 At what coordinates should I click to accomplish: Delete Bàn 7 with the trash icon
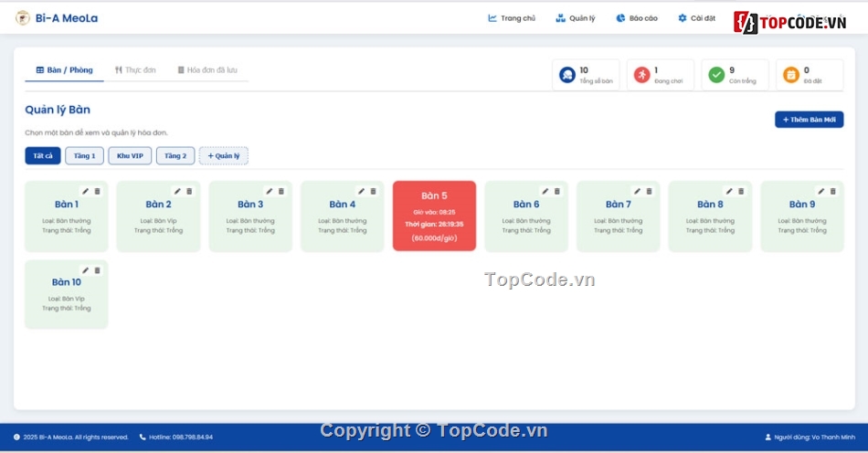650,192
